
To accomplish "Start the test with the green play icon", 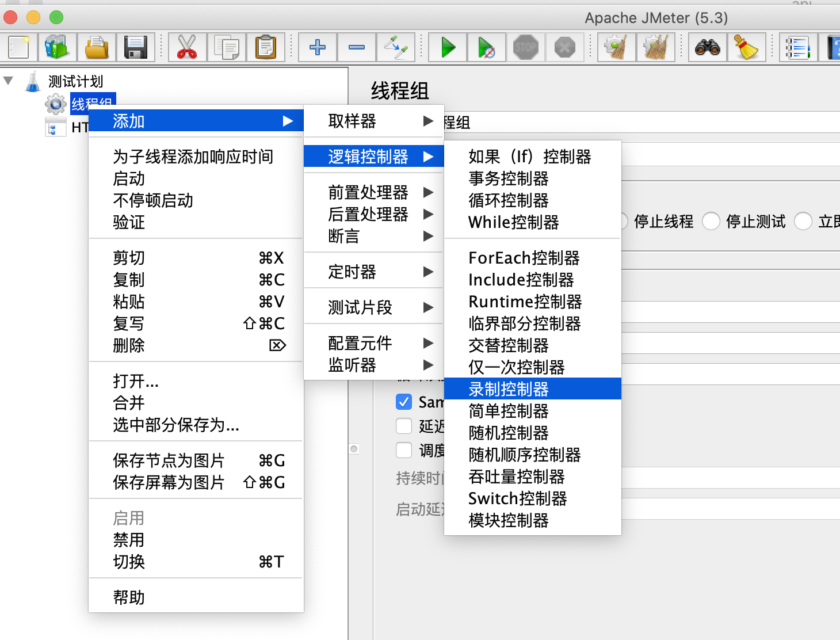I will click(x=448, y=47).
